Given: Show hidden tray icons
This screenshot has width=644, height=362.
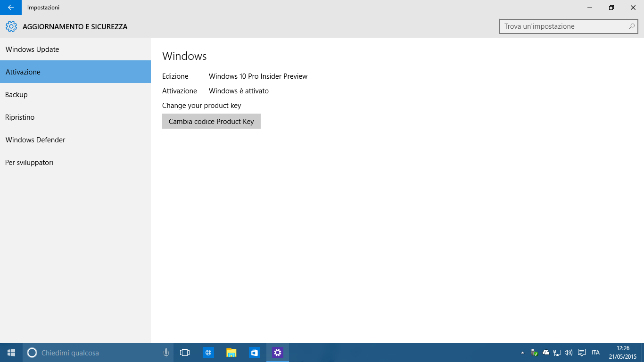Looking at the screenshot, I should [522, 353].
